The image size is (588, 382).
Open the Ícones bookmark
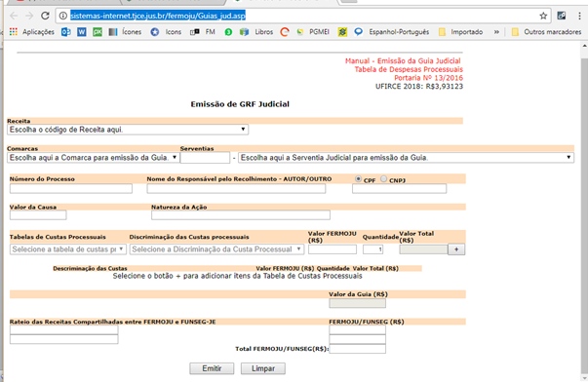coord(125,32)
